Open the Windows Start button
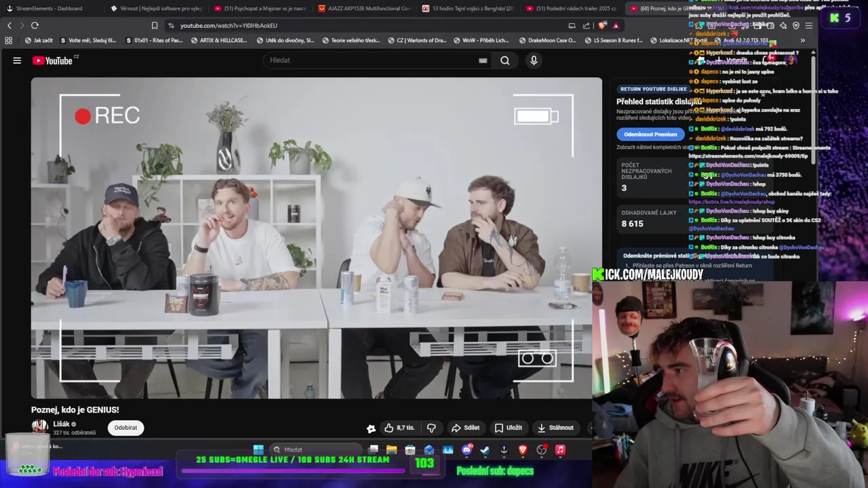This screenshot has height=488, width=868. (x=258, y=449)
